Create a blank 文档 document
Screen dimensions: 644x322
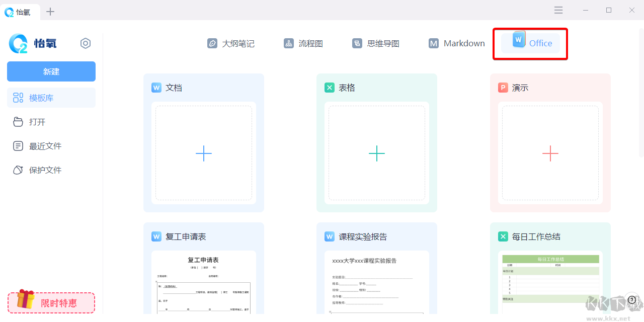(x=203, y=153)
